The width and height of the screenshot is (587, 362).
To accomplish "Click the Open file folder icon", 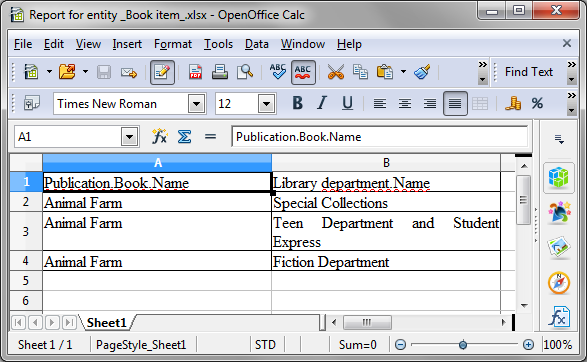I will 67,72.
